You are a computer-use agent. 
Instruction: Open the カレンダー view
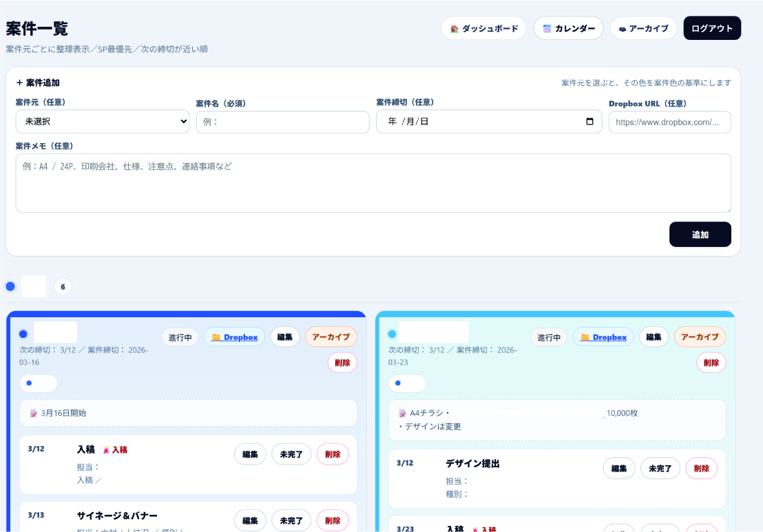pos(568,28)
